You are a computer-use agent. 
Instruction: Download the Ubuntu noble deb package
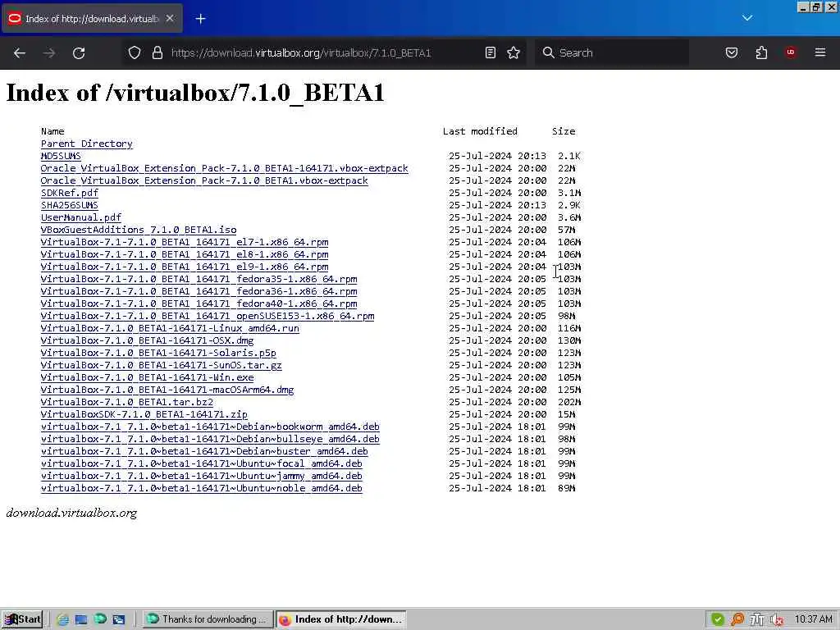tap(202, 489)
